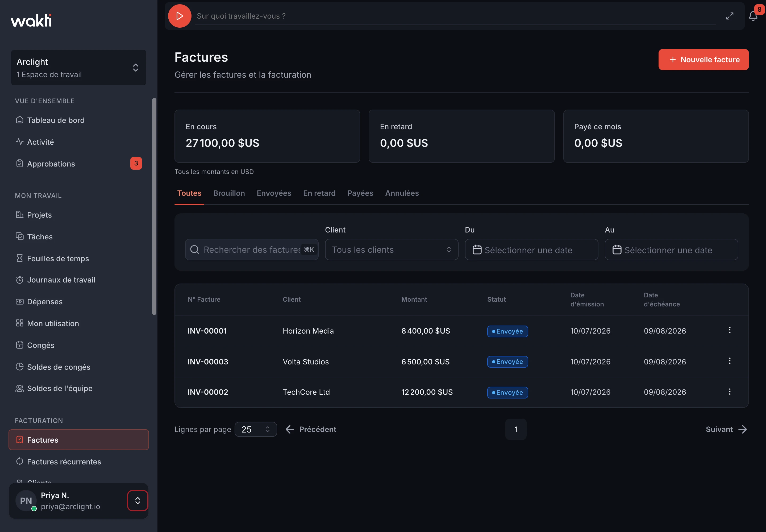Click the En cours 27 100,00 $US card
Viewport: 766px width, 532px height.
point(267,136)
